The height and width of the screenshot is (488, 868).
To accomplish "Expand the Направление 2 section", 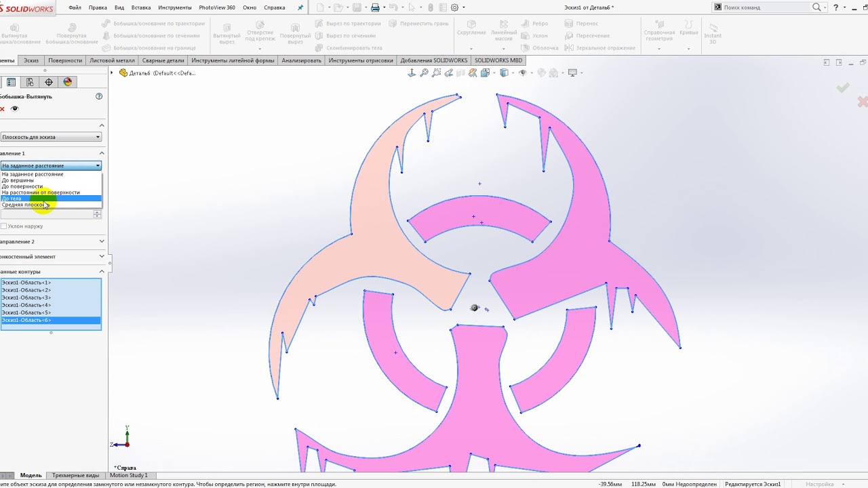I will coord(102,241).
